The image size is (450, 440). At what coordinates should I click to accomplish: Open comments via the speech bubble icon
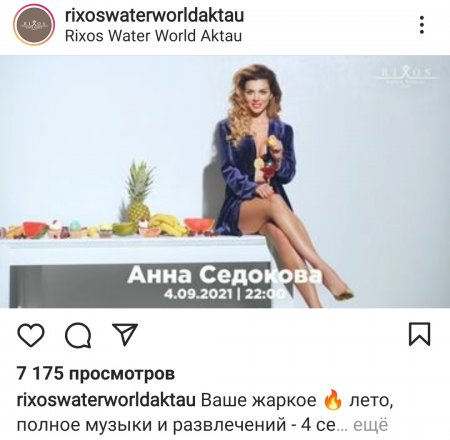78,335
